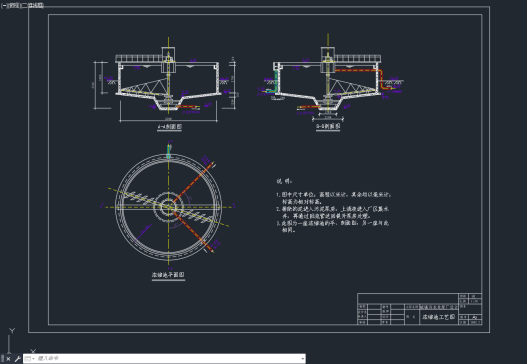The width and height of the screenshot is (527, 364).
Task: Expand command history arrow at command line end
Action: tap(302, 359)
